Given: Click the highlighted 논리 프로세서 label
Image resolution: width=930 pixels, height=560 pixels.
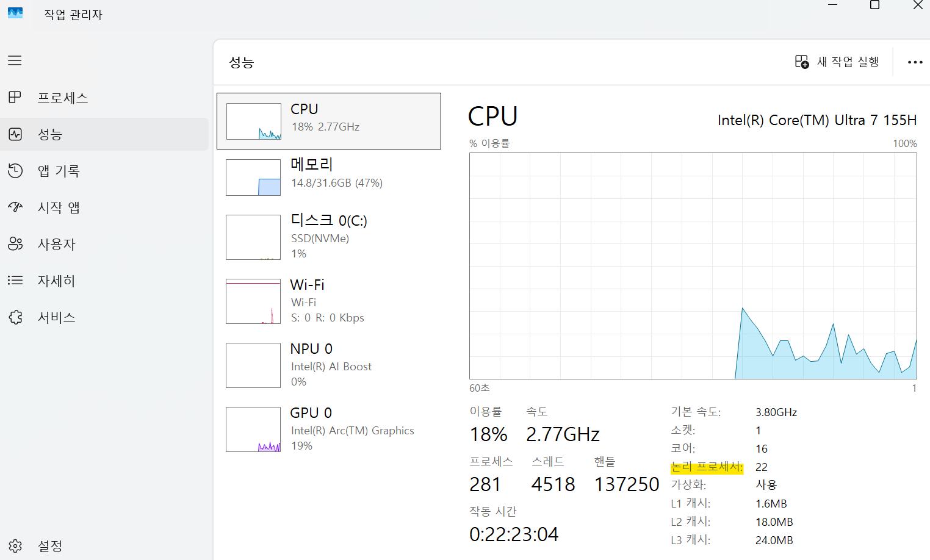Looking at the screenshot, I should (x=707, y=467).
